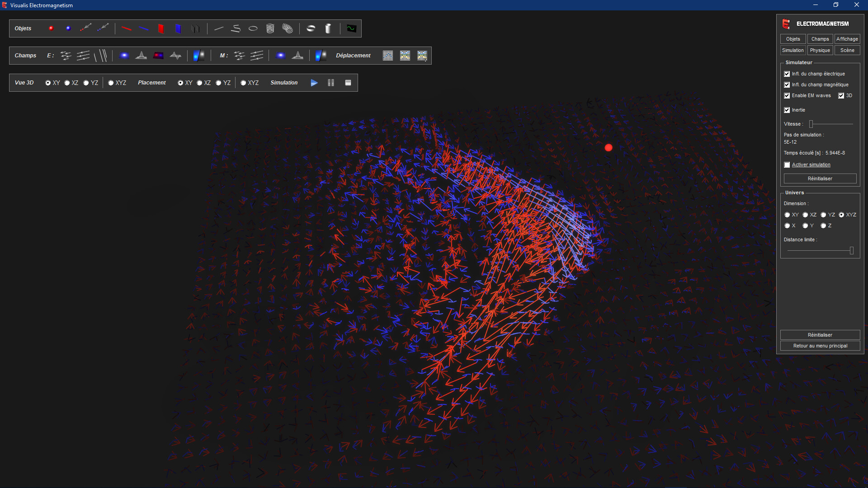The width and height of the screenshot is (868, 488).
Task: Uncheck the Inertie option
Action: 787,110
